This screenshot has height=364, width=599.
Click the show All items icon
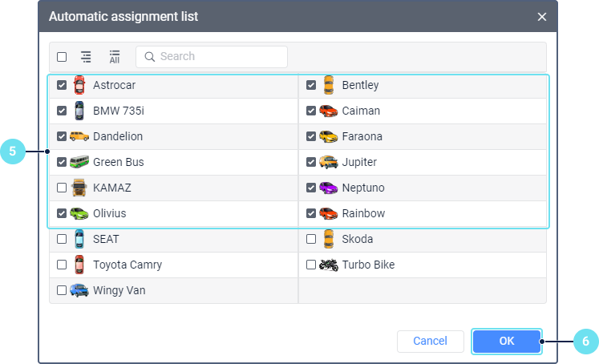click(x=114, y=57)
